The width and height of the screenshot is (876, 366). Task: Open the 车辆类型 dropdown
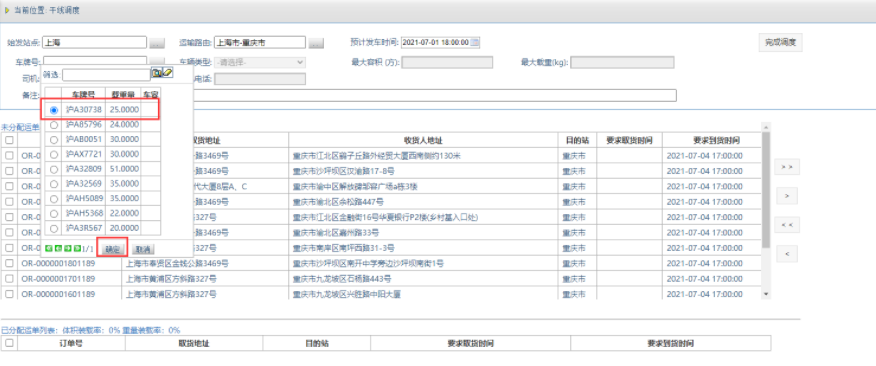coord(260,62)
